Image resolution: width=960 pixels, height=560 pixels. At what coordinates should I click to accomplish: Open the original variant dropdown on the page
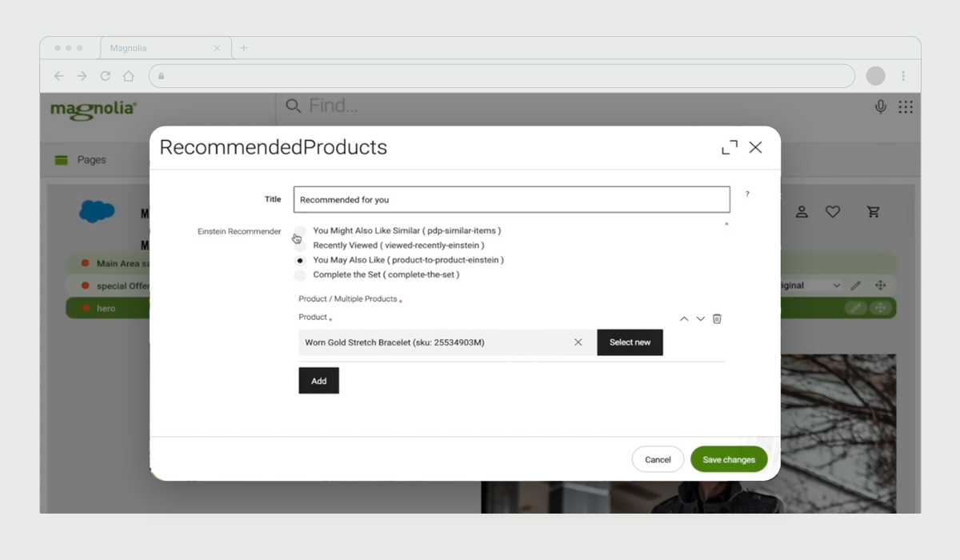(x=837, y=284)
